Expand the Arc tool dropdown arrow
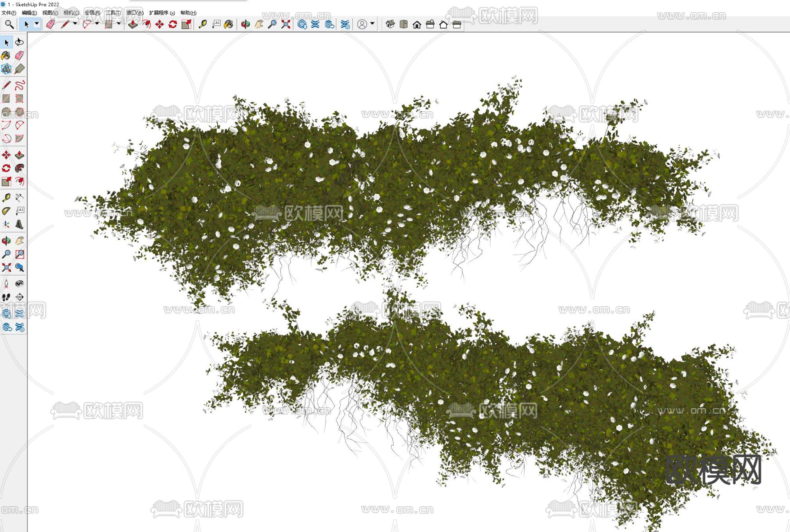The width and height of the screenshot is (790, 532). click(x=97, y=24)
